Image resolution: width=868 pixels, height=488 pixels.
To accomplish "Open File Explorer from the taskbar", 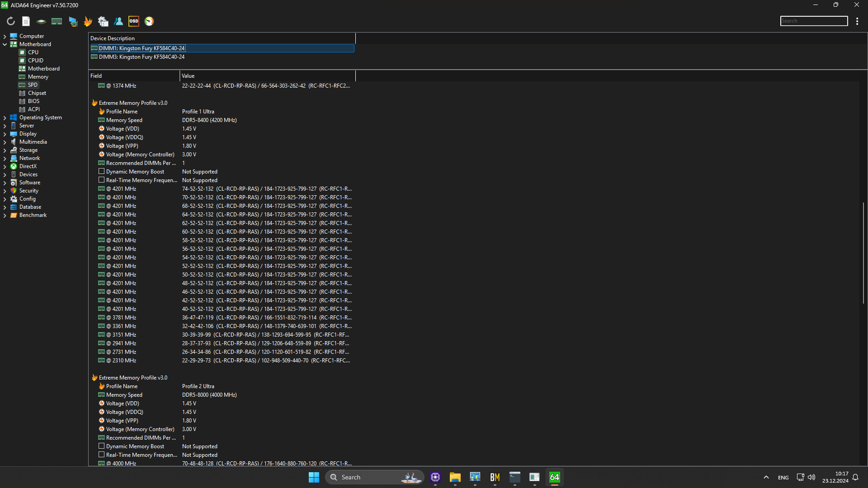I will [455, 477].
